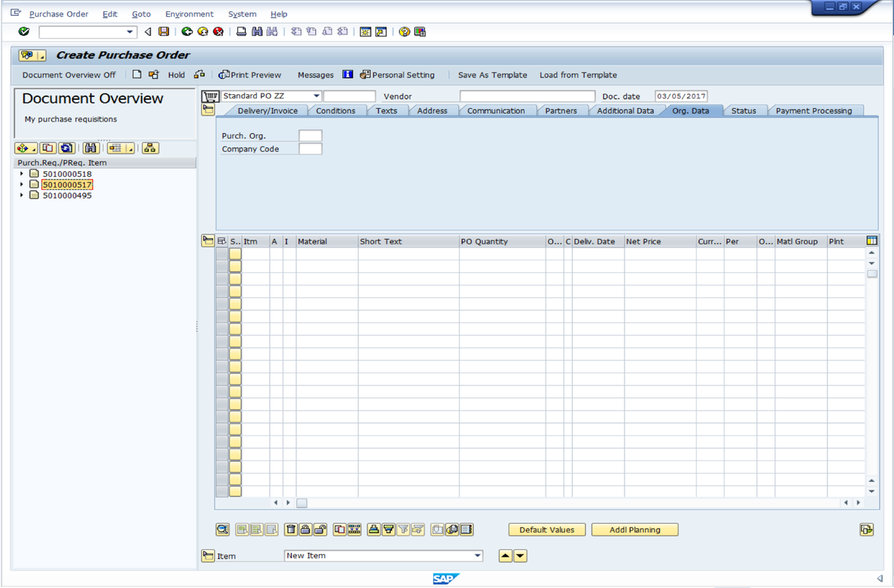Click the Customize local layout monitor icon
The image size is (894, 588).
coord(420,31)
